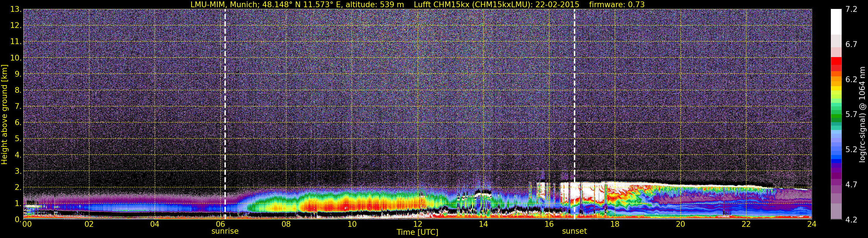This screenshot has height=238, width=868.
Task: Click the 1. height axis tick label
Action: click(18, 203)
